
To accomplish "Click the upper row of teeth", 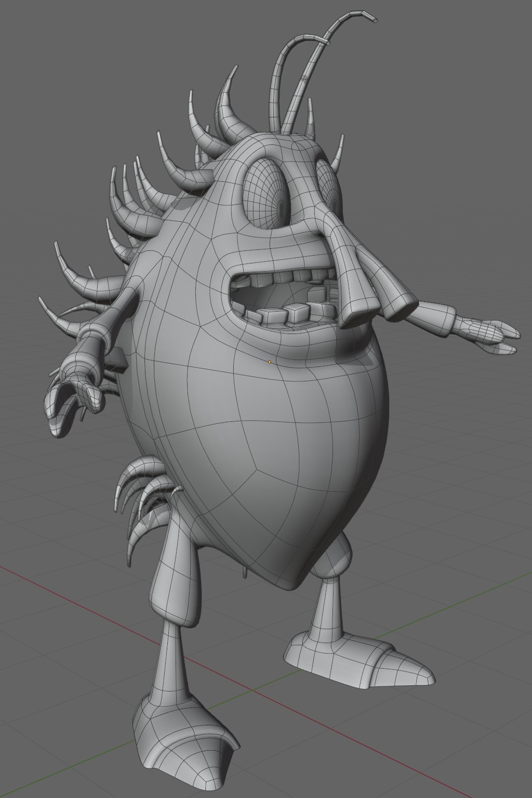I will coord(299,275).
